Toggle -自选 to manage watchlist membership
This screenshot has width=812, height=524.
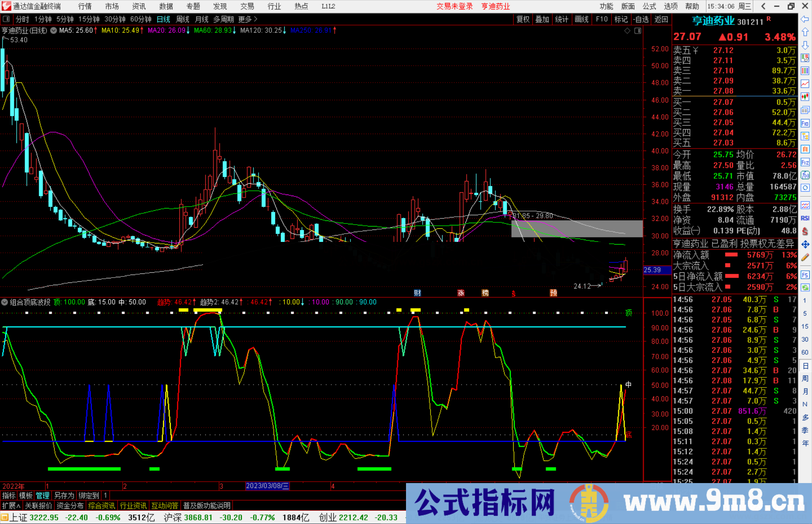641,19
